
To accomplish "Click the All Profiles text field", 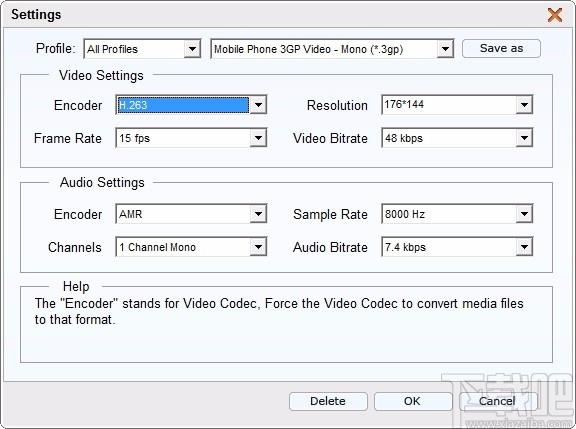I will coord(134,49).
